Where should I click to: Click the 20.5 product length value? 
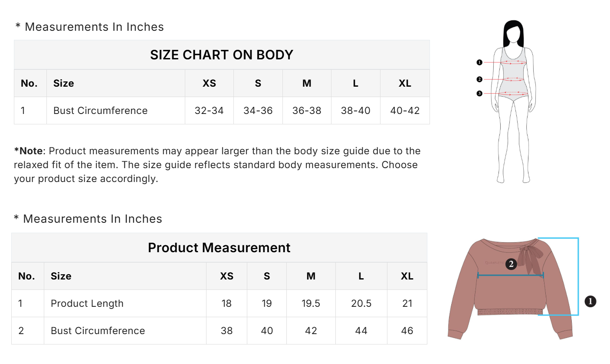[x=361, y=303]
